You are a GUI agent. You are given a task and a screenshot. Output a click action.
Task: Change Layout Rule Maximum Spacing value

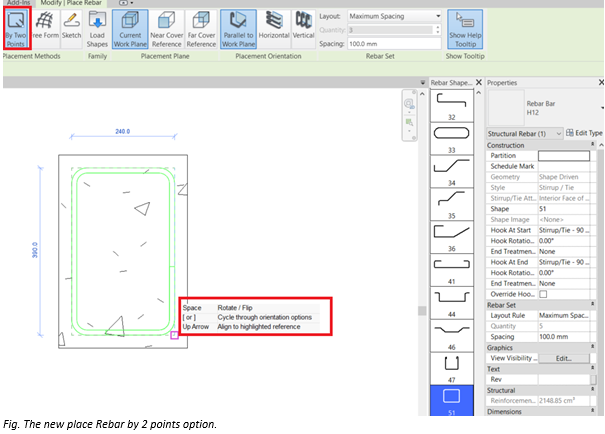[564, 315]
